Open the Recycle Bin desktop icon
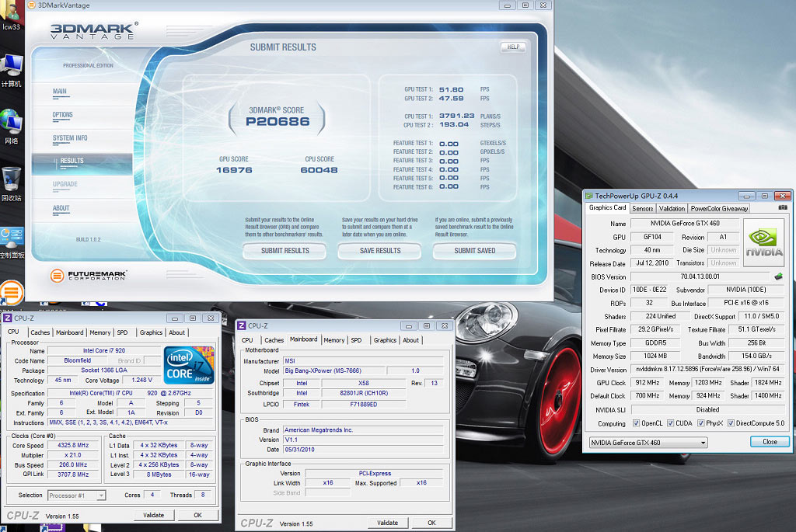The width and height of the screenshot is (796, 532). [x=12, y=179]
